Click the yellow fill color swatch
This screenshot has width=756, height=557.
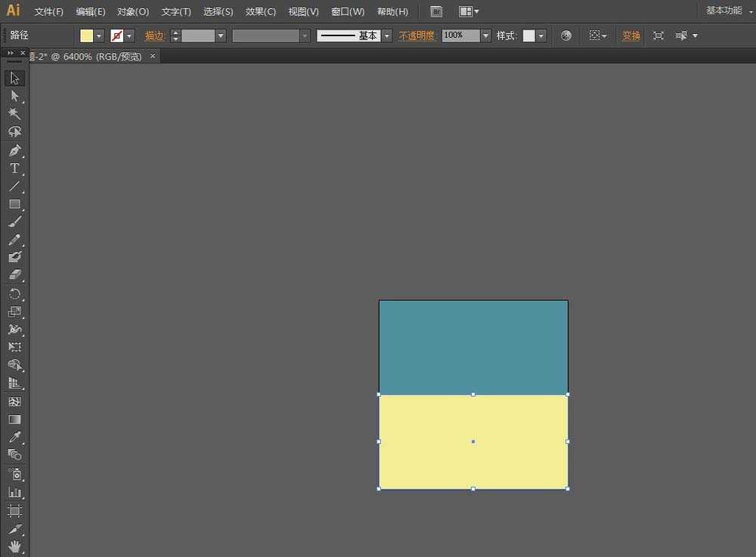tap(87, 36)
